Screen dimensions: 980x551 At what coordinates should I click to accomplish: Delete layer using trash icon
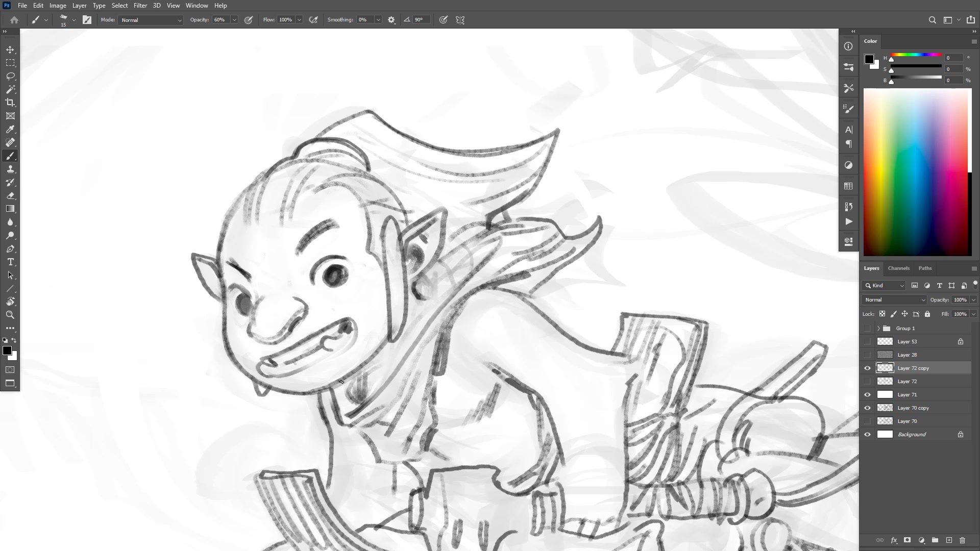tap(963, 540)
